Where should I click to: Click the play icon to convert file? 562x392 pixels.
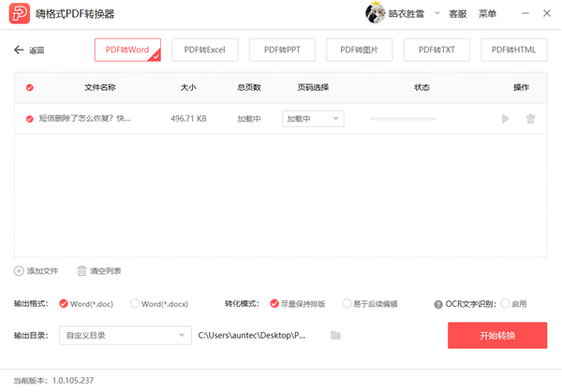[506, 119]
